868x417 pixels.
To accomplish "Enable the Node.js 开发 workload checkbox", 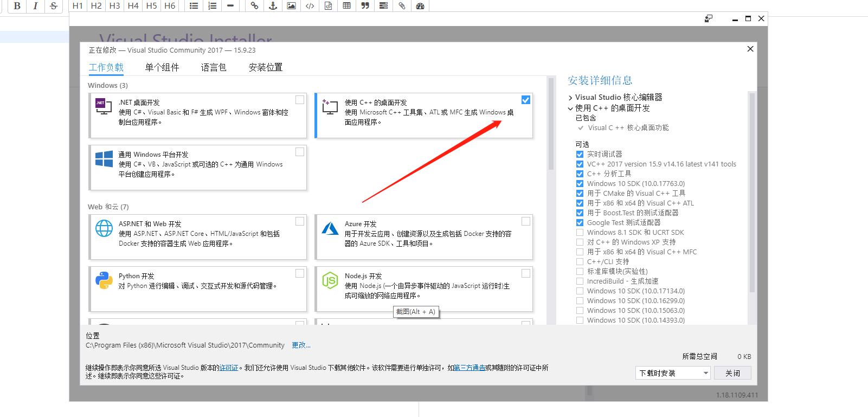I will 526,273.
